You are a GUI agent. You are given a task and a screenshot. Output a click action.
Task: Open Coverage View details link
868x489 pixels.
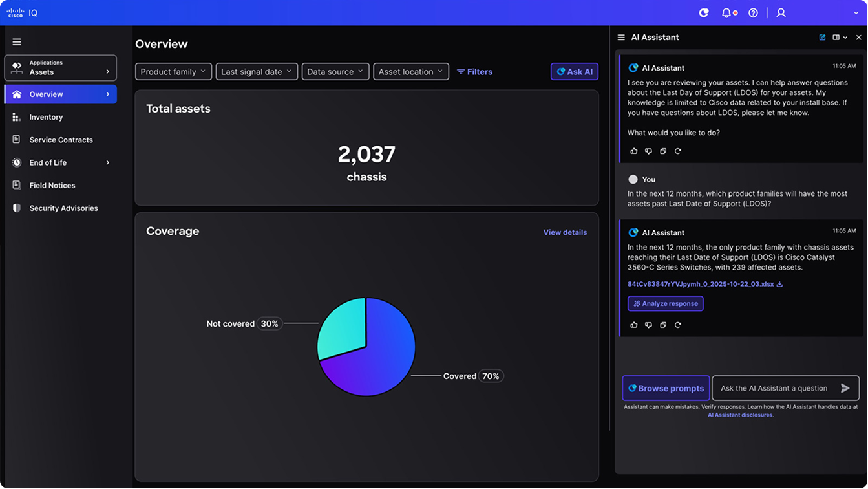[565, 232]
